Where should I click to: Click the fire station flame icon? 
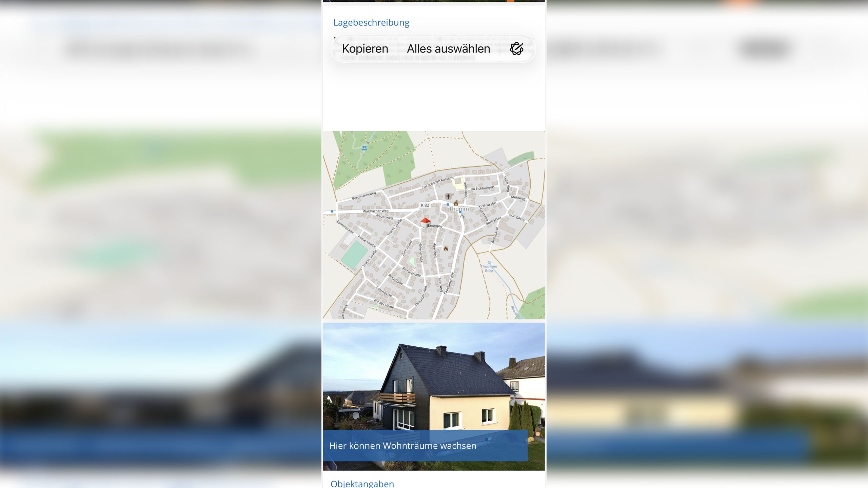[446, 249]
